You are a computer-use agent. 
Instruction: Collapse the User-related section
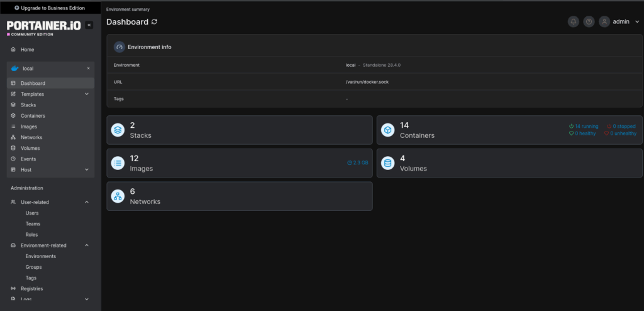point(87,202)
